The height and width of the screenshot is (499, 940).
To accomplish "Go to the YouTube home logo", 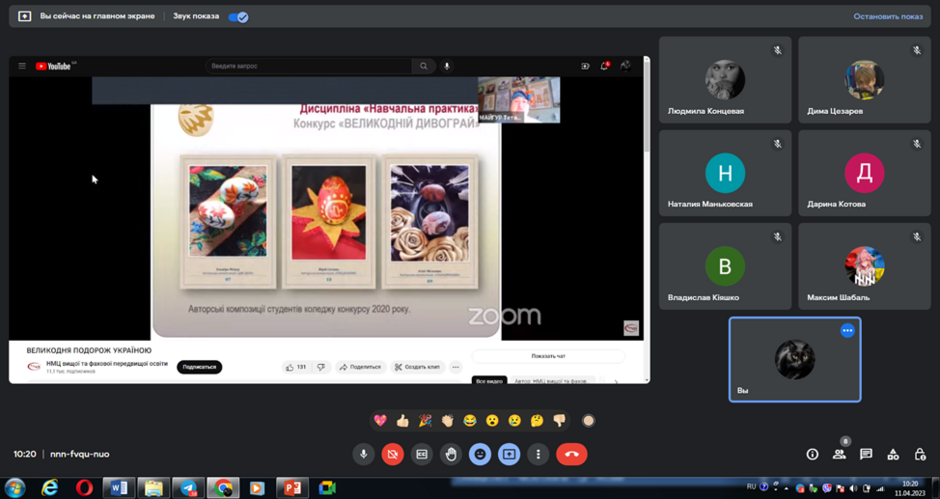I will point(54,66).
